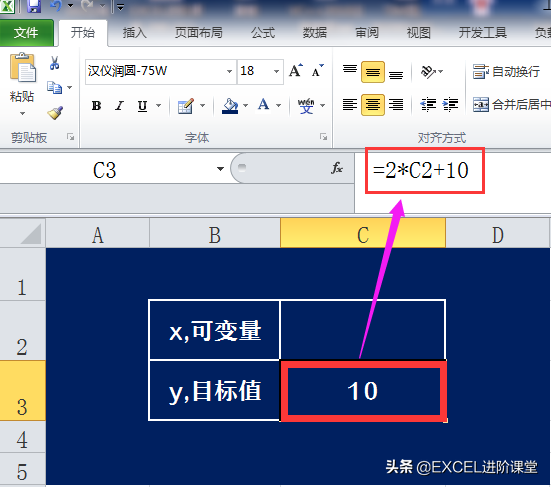Select column B header
Image resolution: width=551 pixels, height=487 pixels.
point(215,234)
